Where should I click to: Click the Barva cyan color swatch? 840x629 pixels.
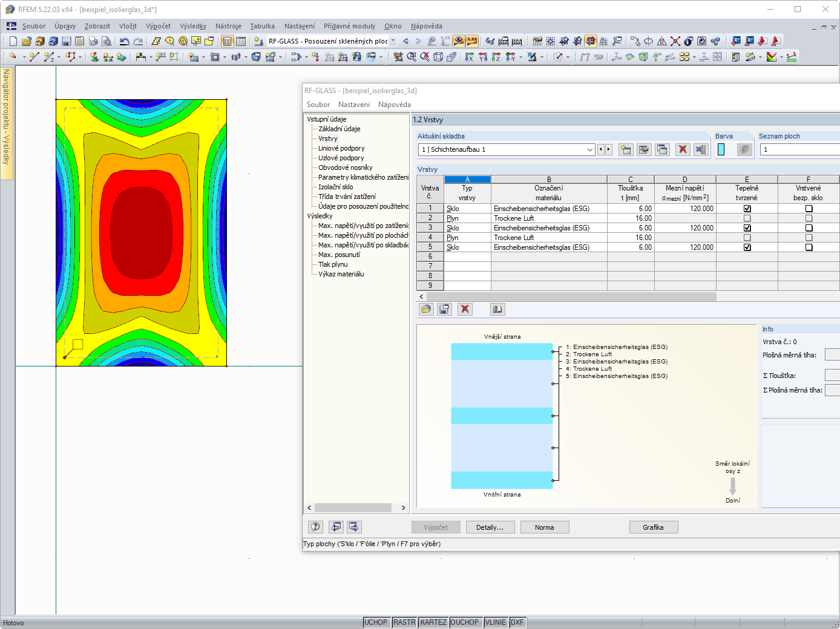click(721, 149)
